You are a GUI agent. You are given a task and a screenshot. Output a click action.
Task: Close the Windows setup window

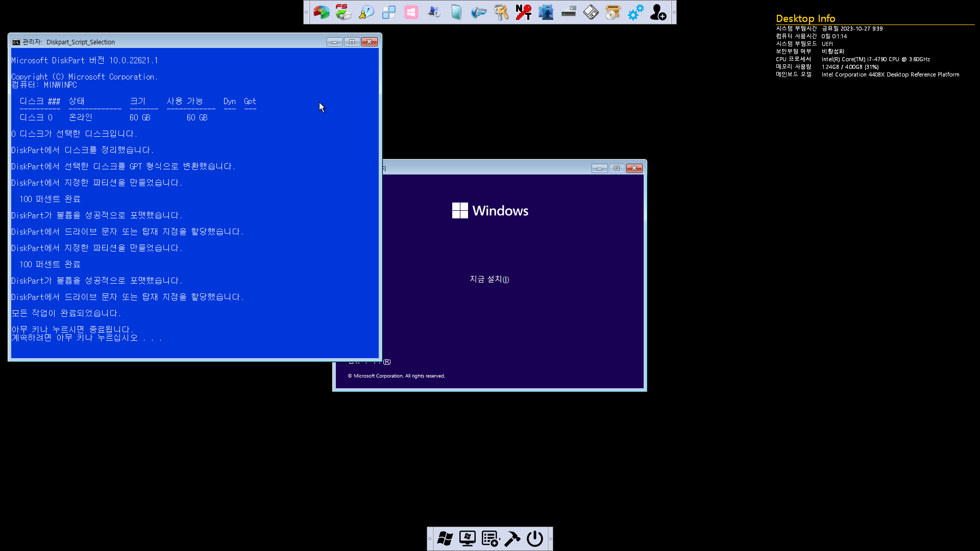(x=634, y=168)
